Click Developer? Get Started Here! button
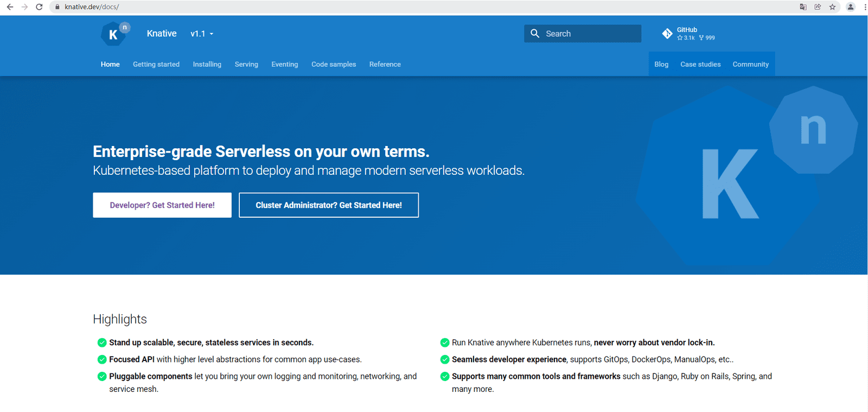Screen dimensions: 868x412 click(162, 205)
